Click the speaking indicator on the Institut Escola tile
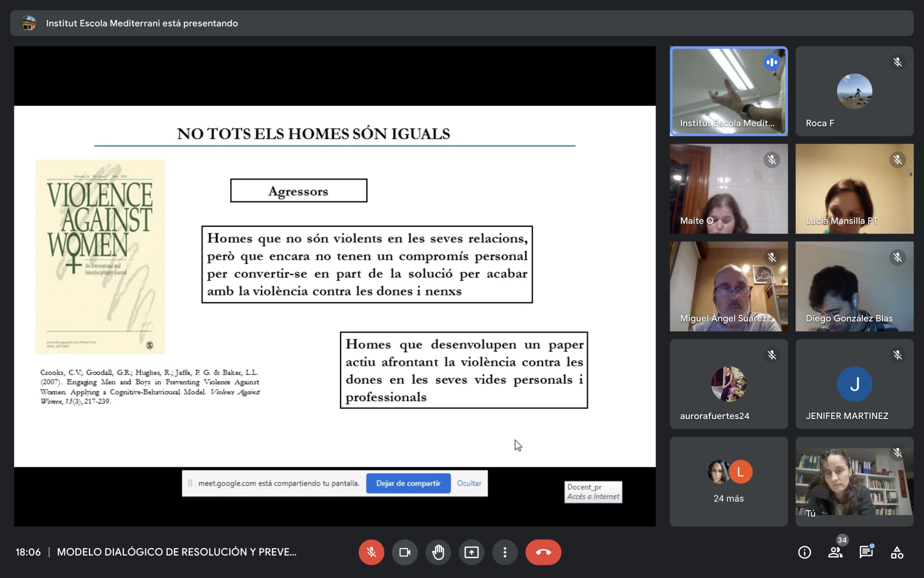924x578 pixels. pyautogui.click(x=772, y=62)
